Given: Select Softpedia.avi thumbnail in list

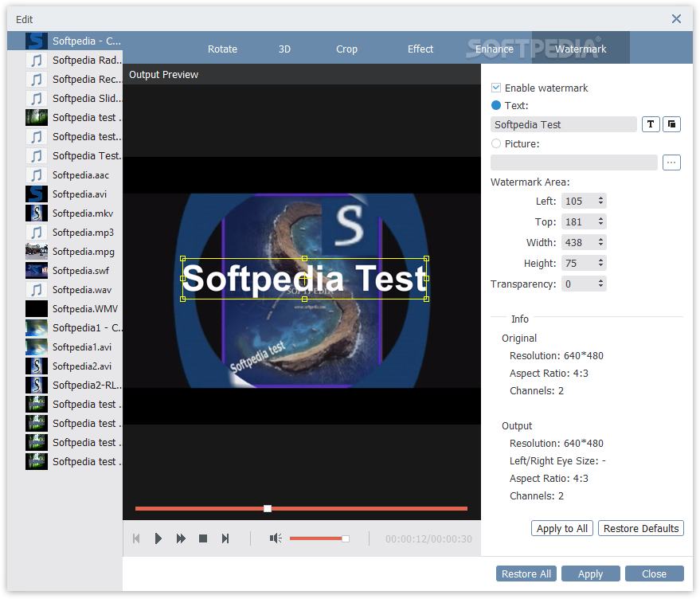Looking at the screenshot, I should (x=36, y=194).
